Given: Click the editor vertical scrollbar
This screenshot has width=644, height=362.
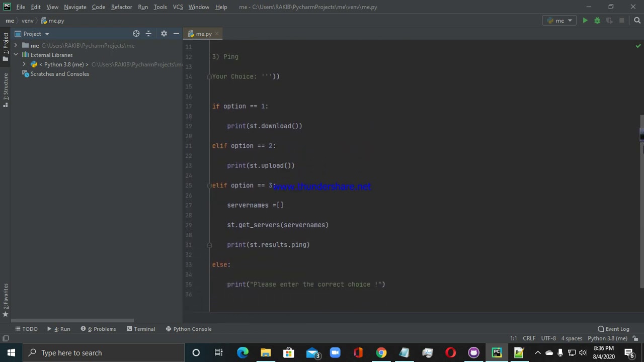Looking at the screenshot, I should tap(641, 201).
